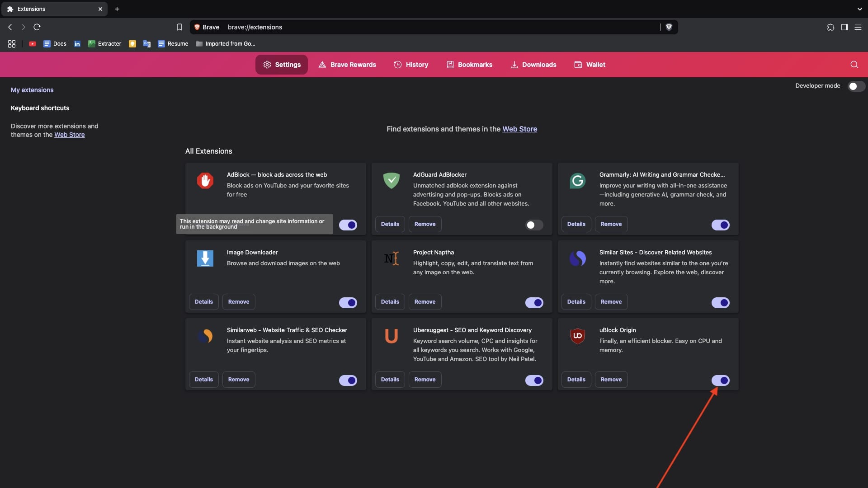Open the sidebar panel icon

click(x=844, y=27)
